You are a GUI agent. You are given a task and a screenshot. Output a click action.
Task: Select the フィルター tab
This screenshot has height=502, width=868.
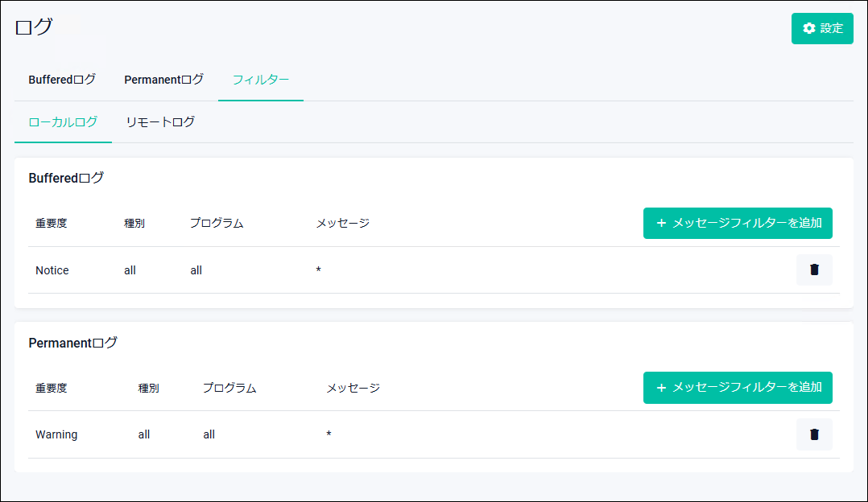[x=260, y=80]
